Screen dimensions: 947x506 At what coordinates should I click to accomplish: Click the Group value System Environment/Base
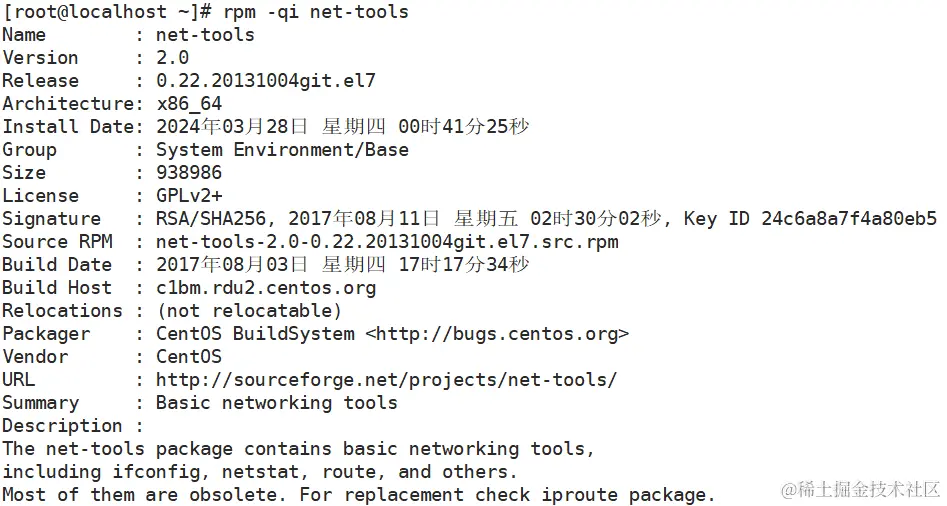(x=282, y=150)
